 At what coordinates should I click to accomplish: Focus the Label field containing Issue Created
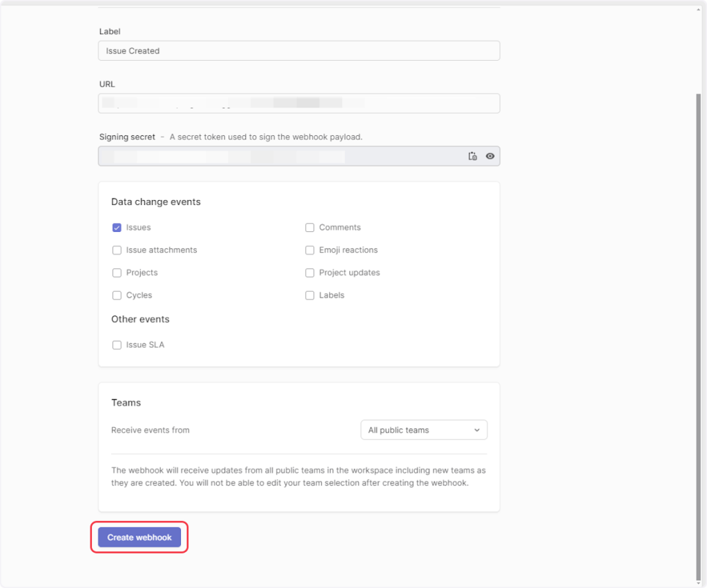[x=298, y=51]
